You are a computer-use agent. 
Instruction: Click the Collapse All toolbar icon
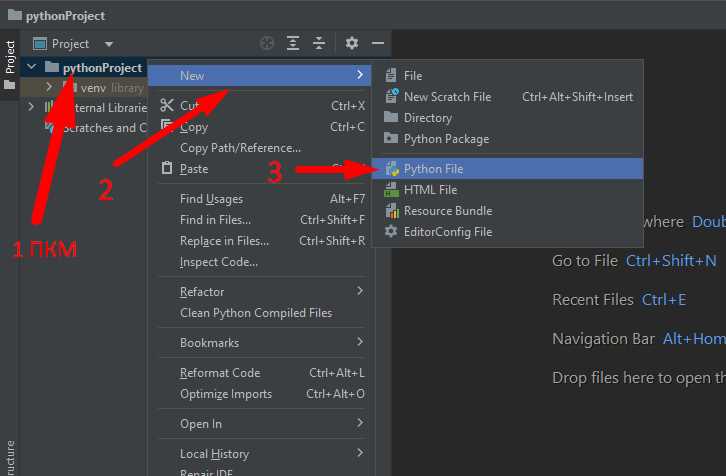(x=319, y=44)
